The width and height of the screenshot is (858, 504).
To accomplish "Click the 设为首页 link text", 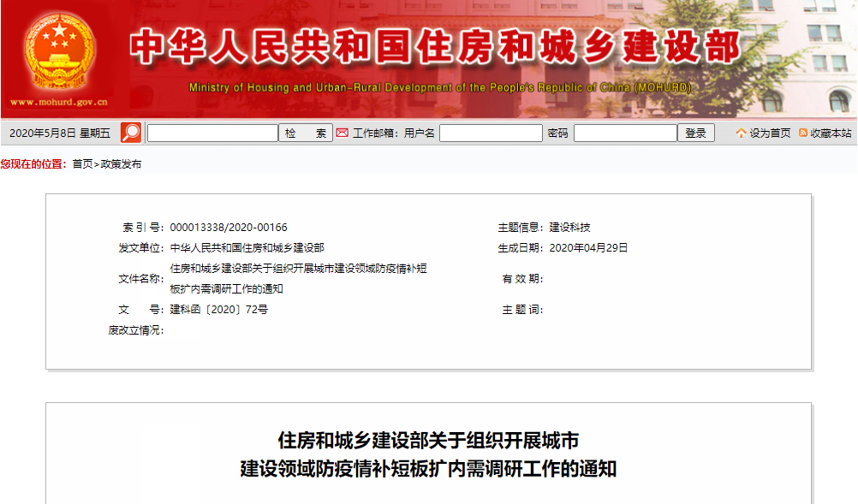I will point(770,133).
